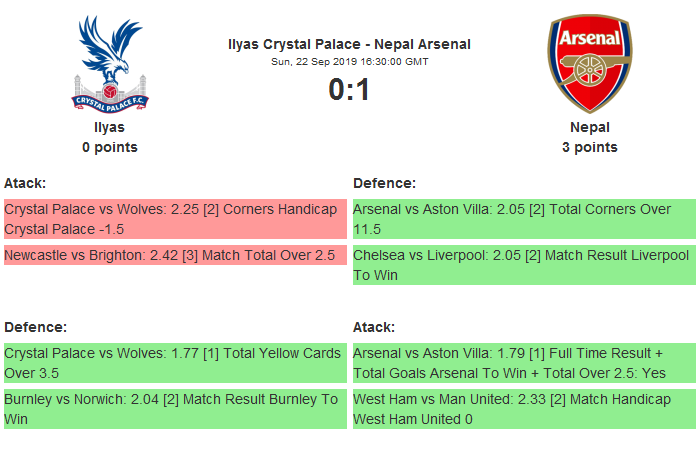Open the Ilyas player name
The height and width of the screenshot is (460, 700).
tap(110, 127)
